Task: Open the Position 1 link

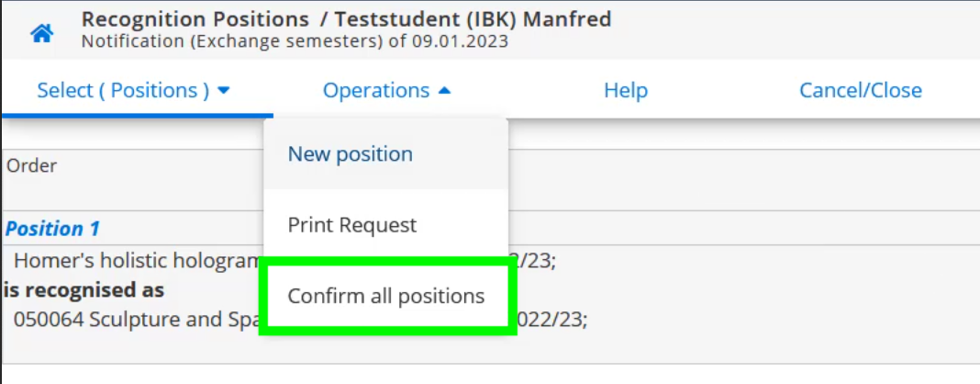Action: 52,229
